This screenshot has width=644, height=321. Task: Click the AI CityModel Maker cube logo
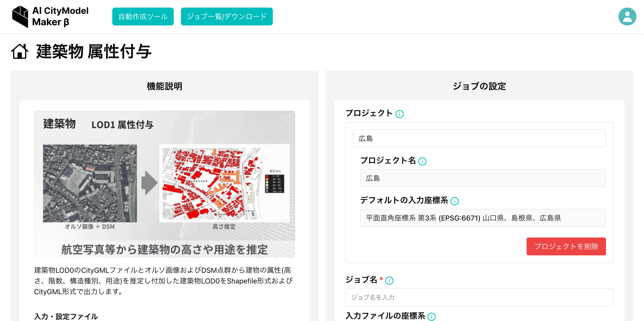pyautogui.click(x=20, y=17)
